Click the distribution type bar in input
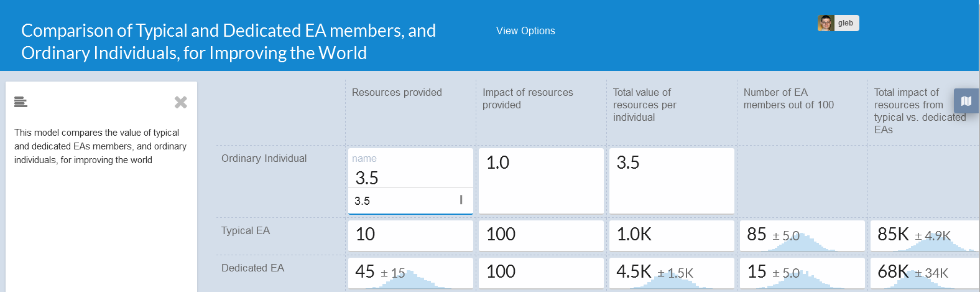Image resolution: width=980 pixels, height=292 pixels. tap(461, 200)
